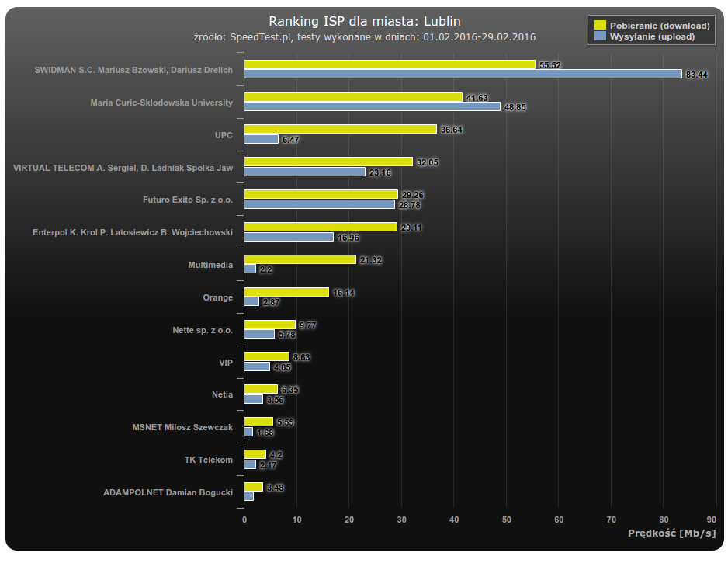
Task: Select the Enterpol provider label
Action: coord(133,232)
